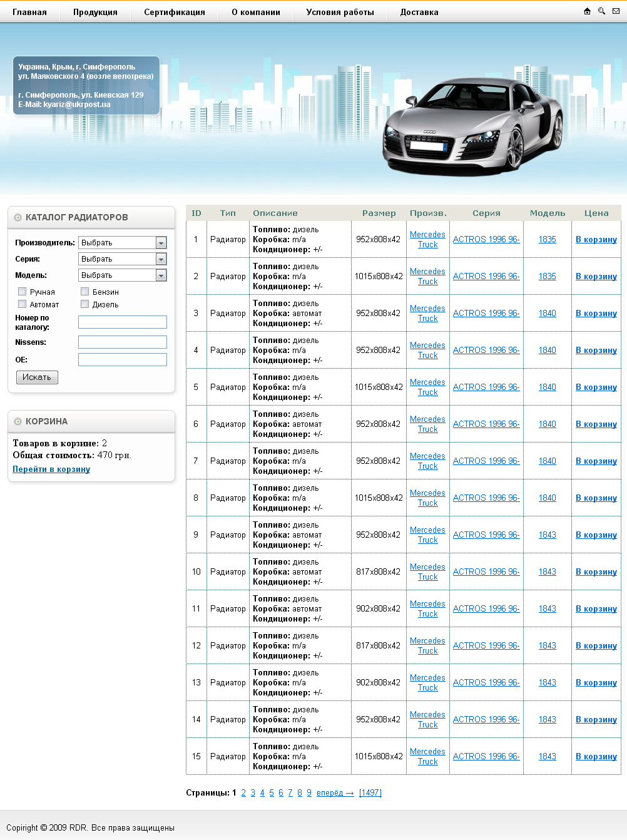Click the Nissens number input field

(x=123, y=342)
